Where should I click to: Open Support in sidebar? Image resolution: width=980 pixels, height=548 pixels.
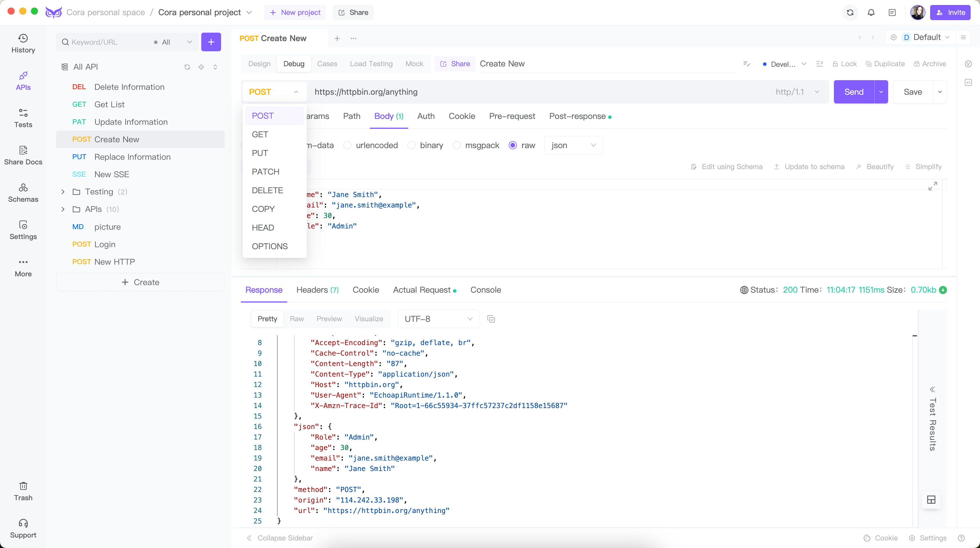pos(23,528)
